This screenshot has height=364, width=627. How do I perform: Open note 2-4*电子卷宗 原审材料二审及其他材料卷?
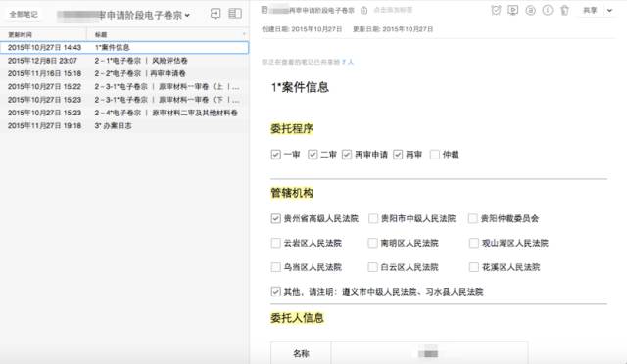(124, 113)
